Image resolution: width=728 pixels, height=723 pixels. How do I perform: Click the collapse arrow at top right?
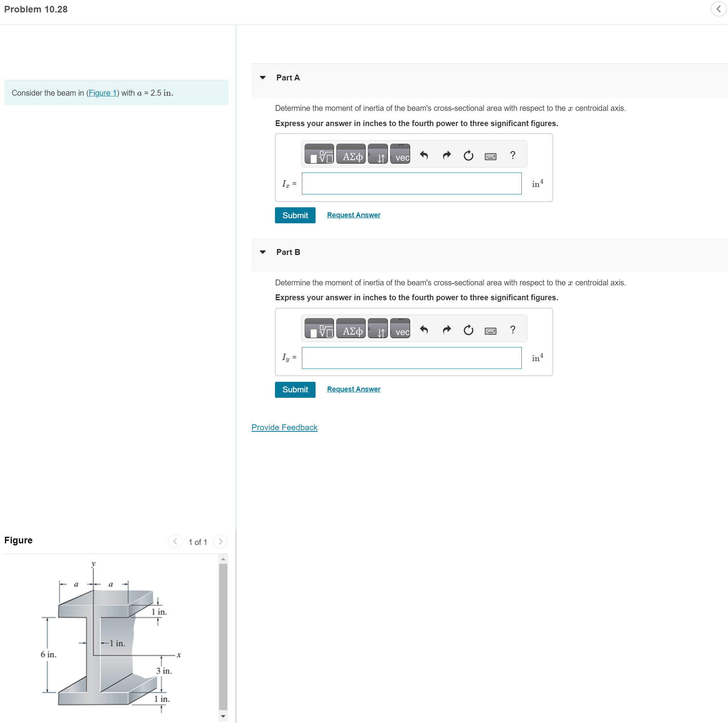[x=719, y=9]
